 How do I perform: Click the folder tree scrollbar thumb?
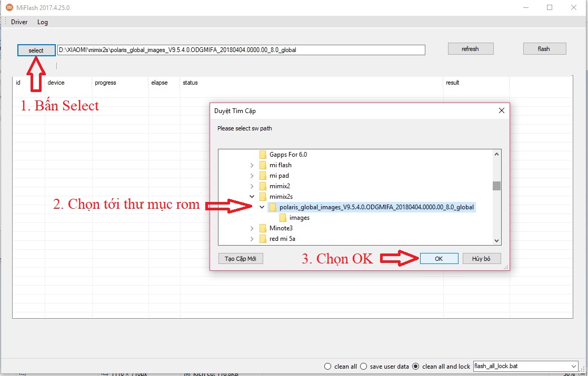point(496,186)
